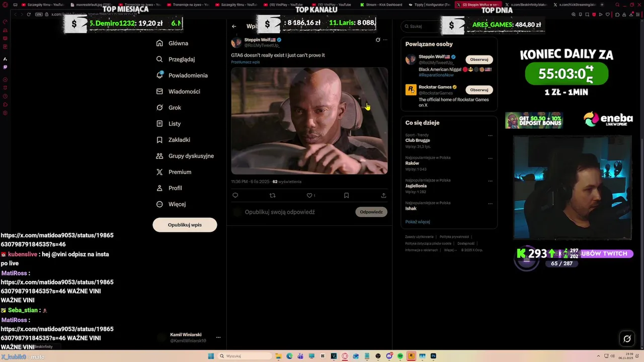
Task: Open the GIF of man driving
Action: 309,121
